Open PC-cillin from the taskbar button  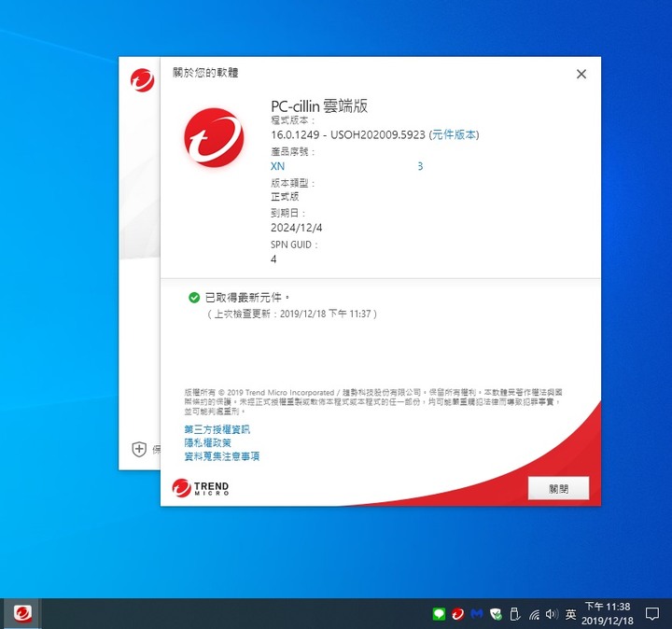coord(22,613)
